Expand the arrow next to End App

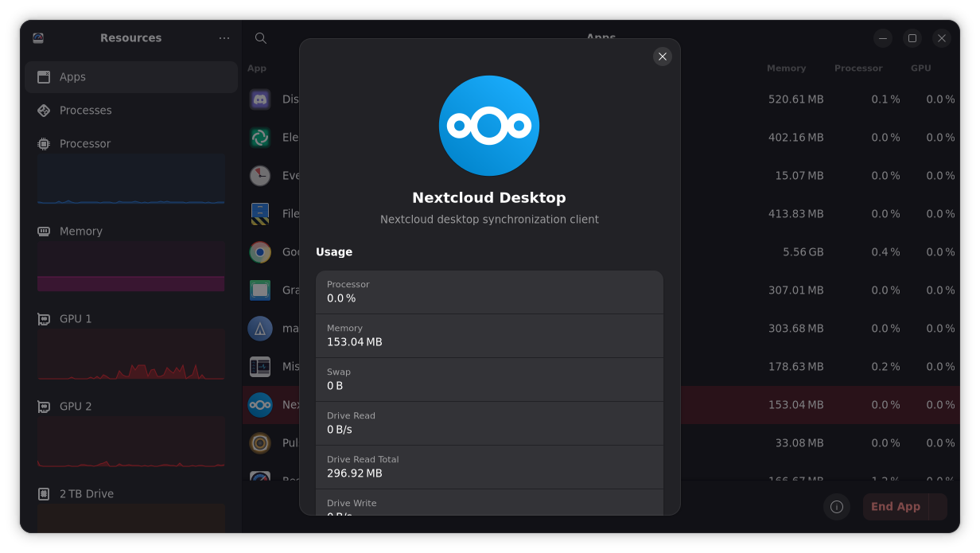tap(938, 507)
